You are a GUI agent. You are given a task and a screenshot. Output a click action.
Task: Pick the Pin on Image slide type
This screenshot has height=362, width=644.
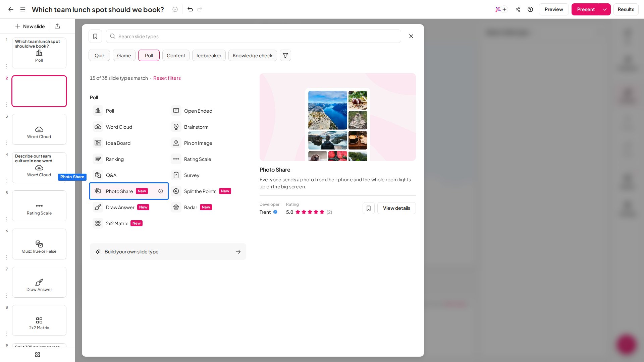pyautogui.click(x=207, y=143)
